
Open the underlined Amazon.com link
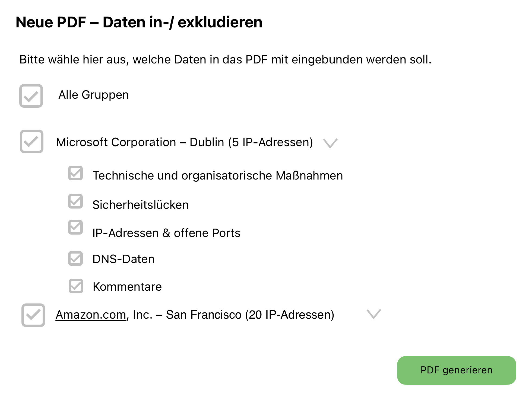tap(91, 315)
